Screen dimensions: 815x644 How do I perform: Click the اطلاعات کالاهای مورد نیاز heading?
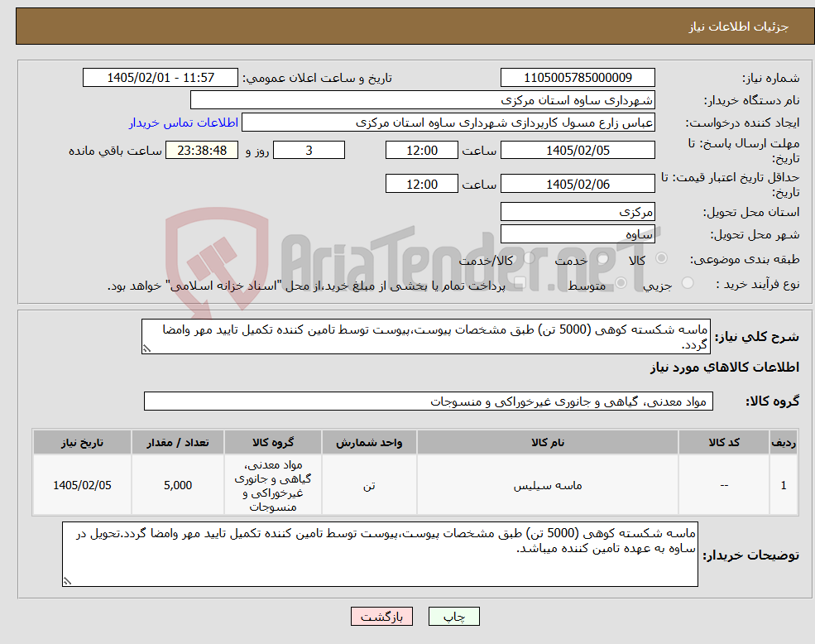[725, 368]
